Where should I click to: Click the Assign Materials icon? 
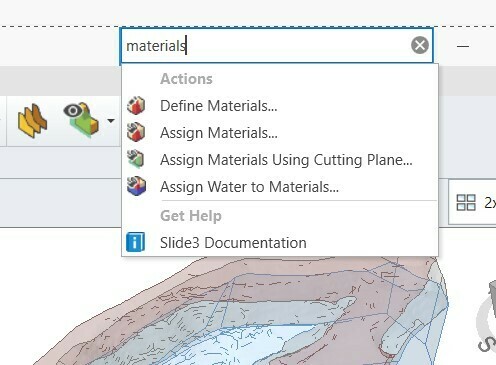click(x=136, y=132)
